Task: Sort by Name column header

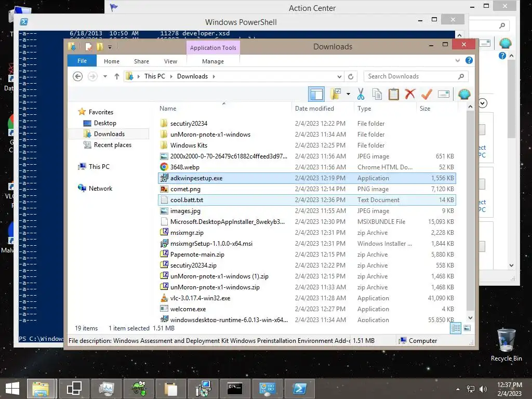Action: click(168, 109)
